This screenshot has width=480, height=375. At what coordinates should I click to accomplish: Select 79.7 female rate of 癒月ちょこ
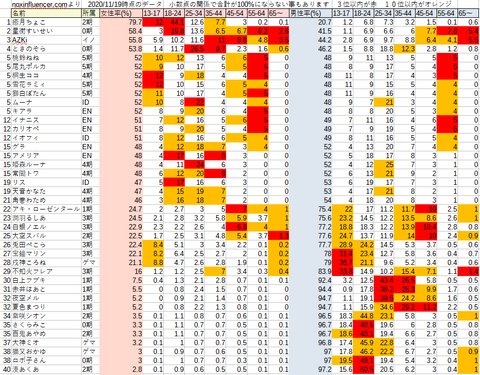coord(121,22)
